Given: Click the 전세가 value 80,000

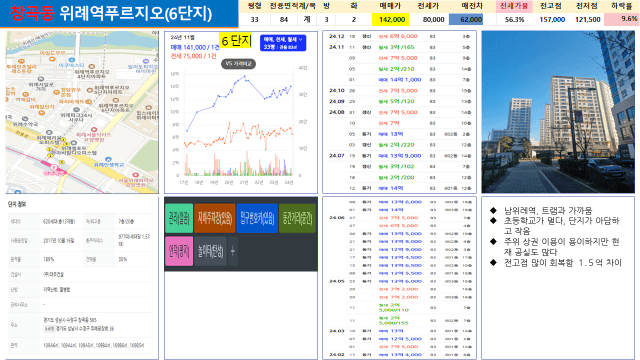Looking at the screenshot, I should (x=433, y=19).
